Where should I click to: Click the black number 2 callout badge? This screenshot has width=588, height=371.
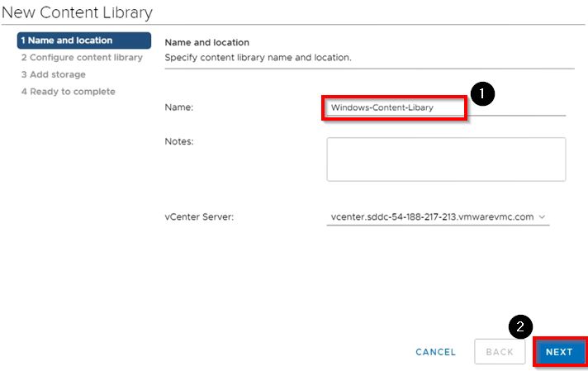[x=519, y=327]
